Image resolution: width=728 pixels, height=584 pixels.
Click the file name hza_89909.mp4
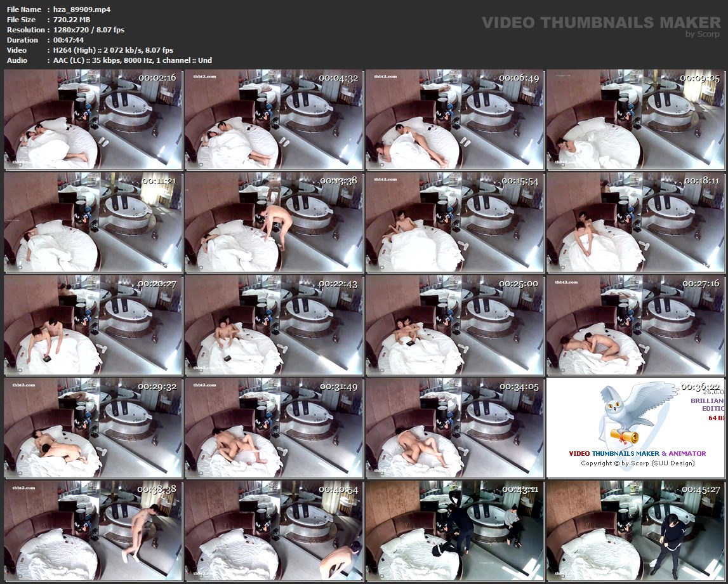click(82, 10)
